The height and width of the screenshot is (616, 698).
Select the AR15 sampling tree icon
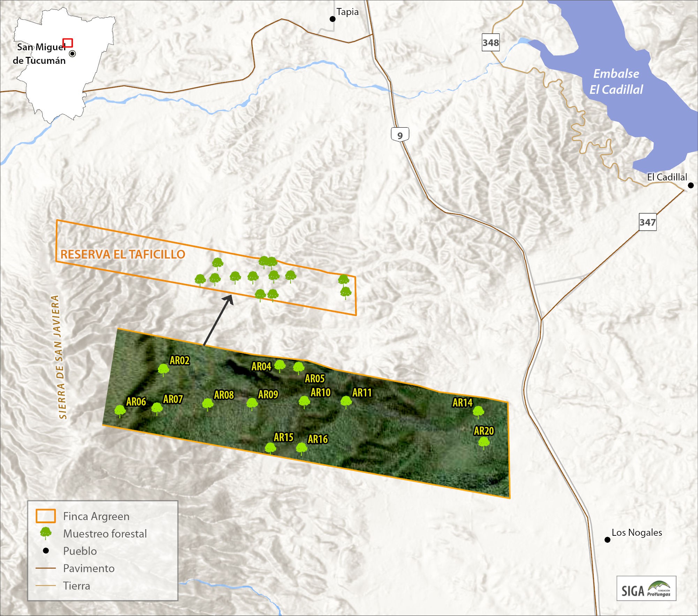(x=270, y=448)
